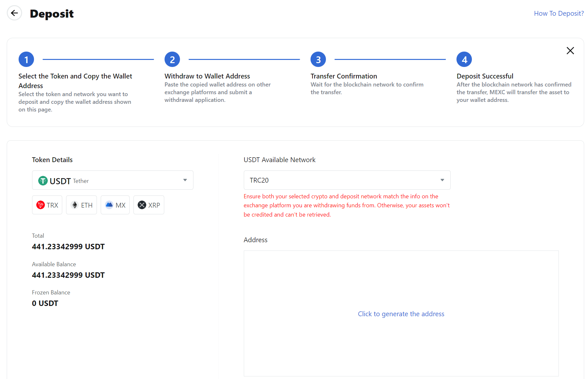This screenshot has width=588, height=379.
Task: Click the Tether logo in token selector
Action: (43, 181)
